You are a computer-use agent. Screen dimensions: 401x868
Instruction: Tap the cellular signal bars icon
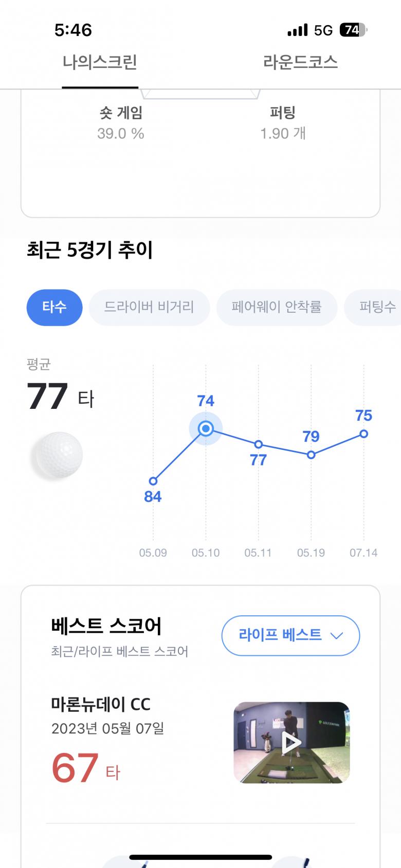(x=297, y=30)
